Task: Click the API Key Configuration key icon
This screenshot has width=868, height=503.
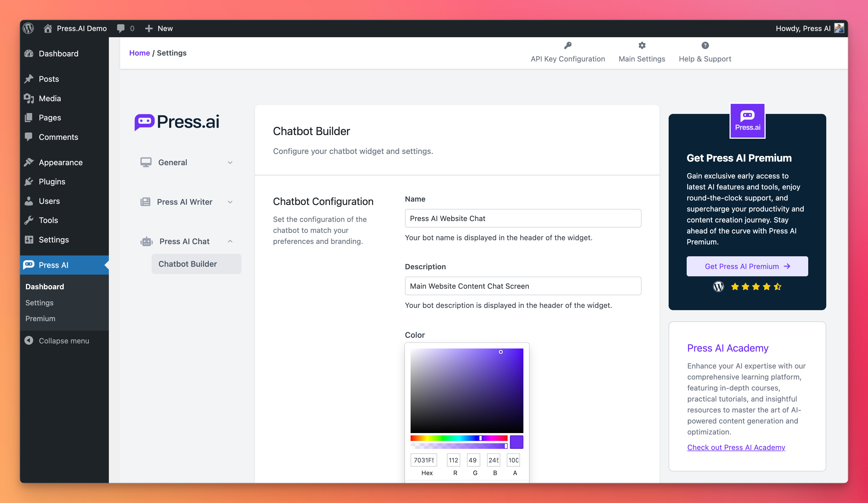Action: coord(568,45)
